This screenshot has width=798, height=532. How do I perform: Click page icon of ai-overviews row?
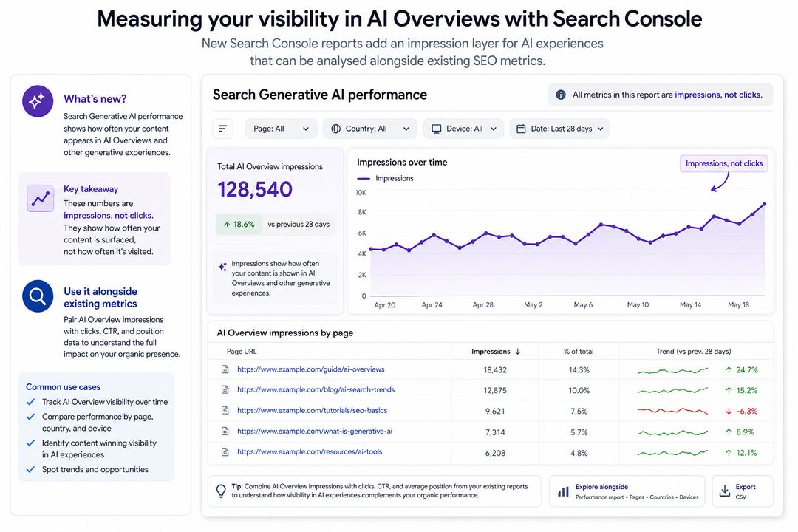(225, 369)
